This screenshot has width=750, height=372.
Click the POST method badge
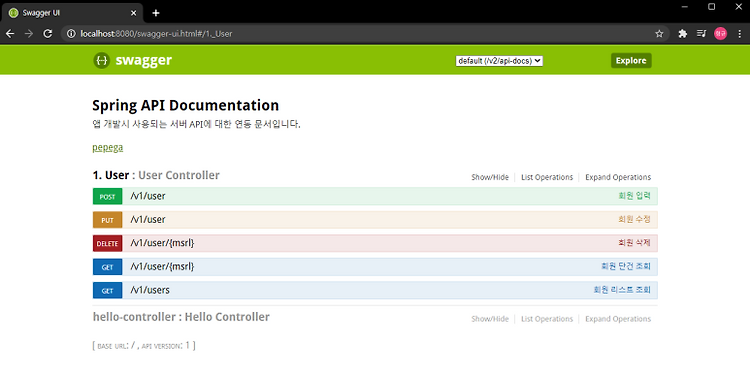(108, 196)
